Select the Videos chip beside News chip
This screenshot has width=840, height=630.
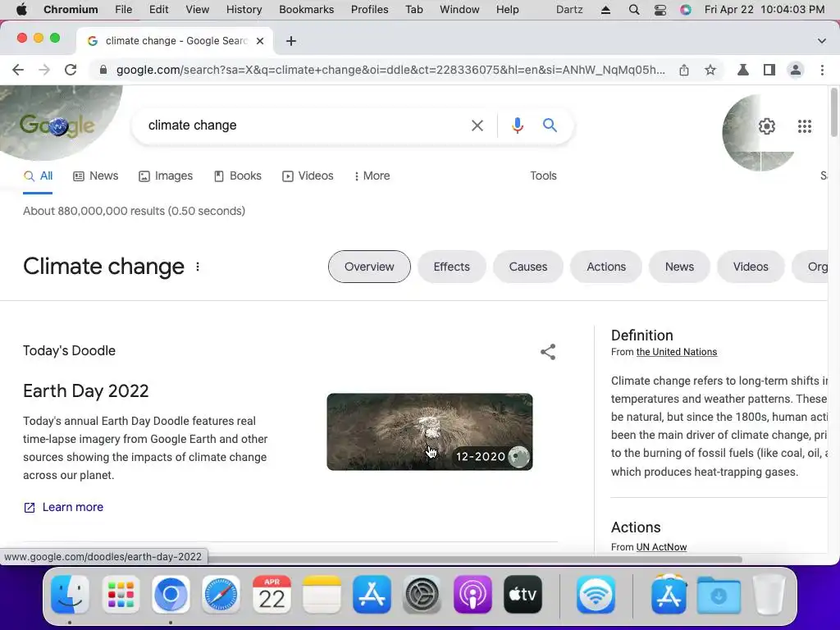(x=751, y=267)
